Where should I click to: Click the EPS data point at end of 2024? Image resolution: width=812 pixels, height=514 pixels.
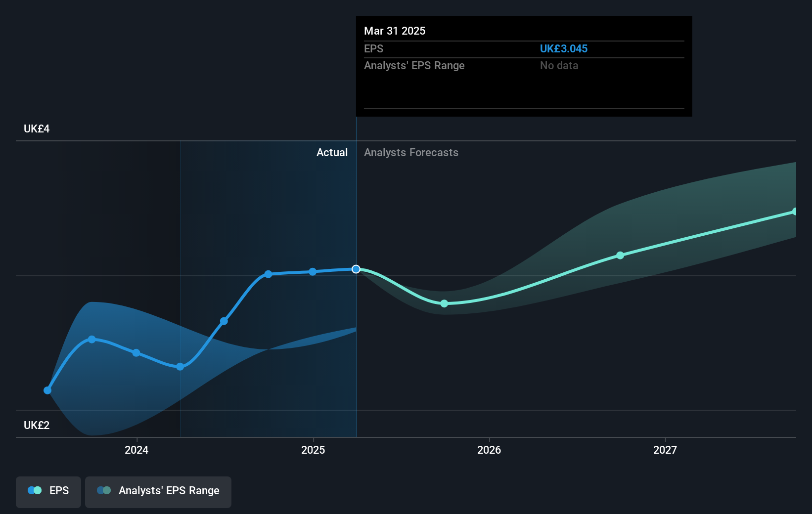pos(313,272)
